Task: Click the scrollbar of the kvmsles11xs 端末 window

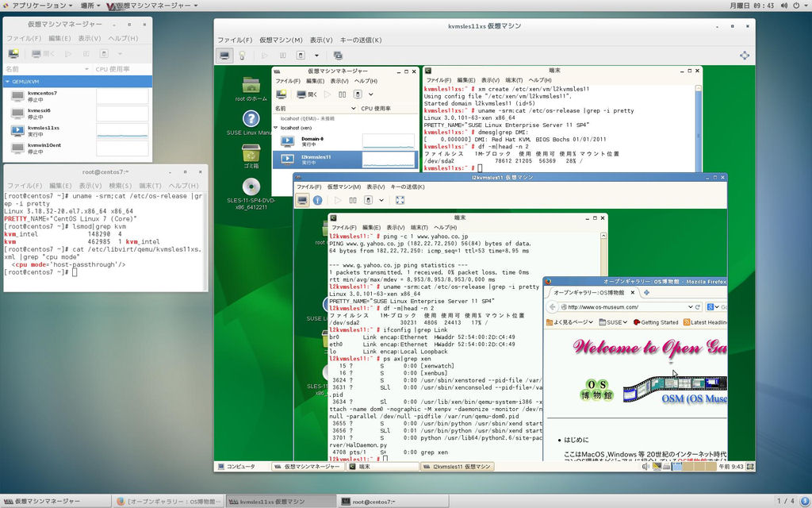Action: 698,128
